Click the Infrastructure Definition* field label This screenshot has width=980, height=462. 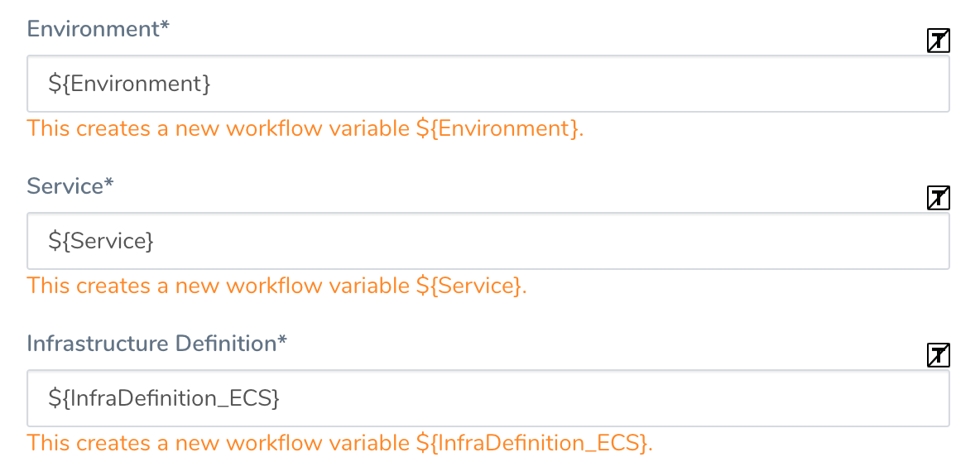(157, 344)
